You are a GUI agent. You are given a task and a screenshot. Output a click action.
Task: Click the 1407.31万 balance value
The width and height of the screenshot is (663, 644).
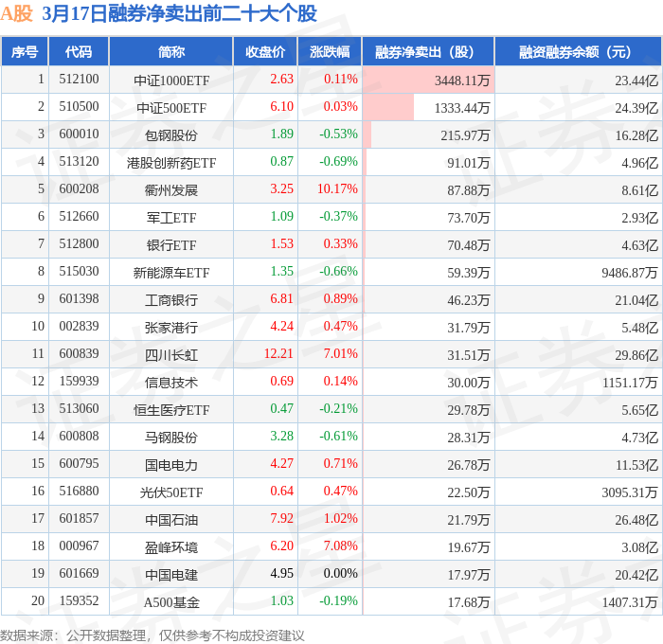[630, 602]
